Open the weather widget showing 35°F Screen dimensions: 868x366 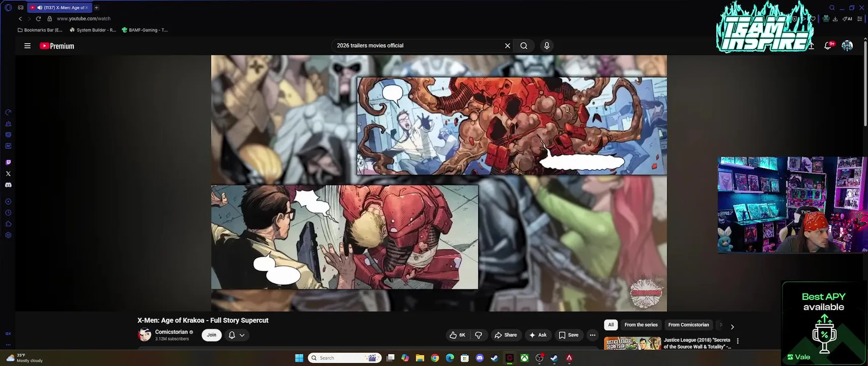tap(25, 358)
